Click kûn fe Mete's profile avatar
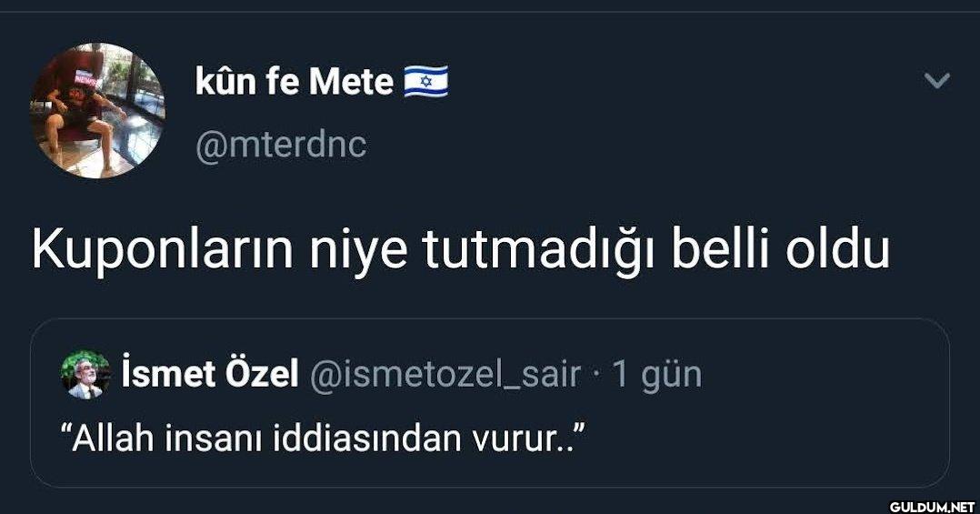The image size is (980, 514). coord(97,110)
